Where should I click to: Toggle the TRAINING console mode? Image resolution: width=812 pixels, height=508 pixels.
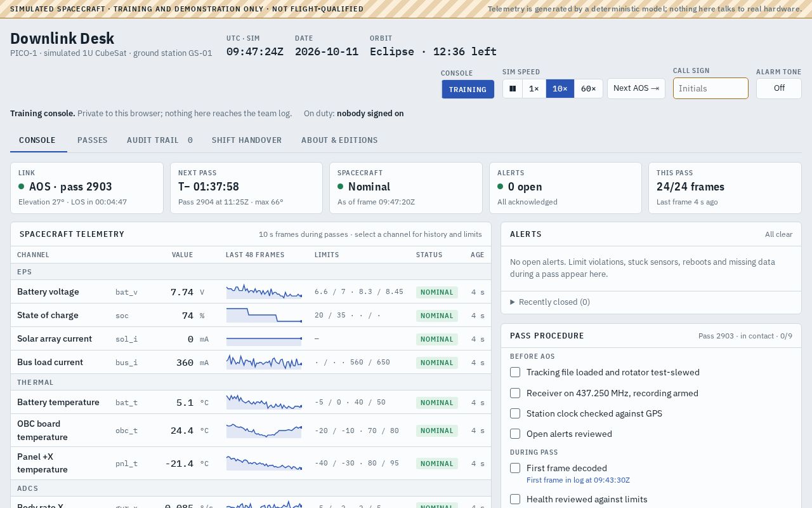(468, 90)
